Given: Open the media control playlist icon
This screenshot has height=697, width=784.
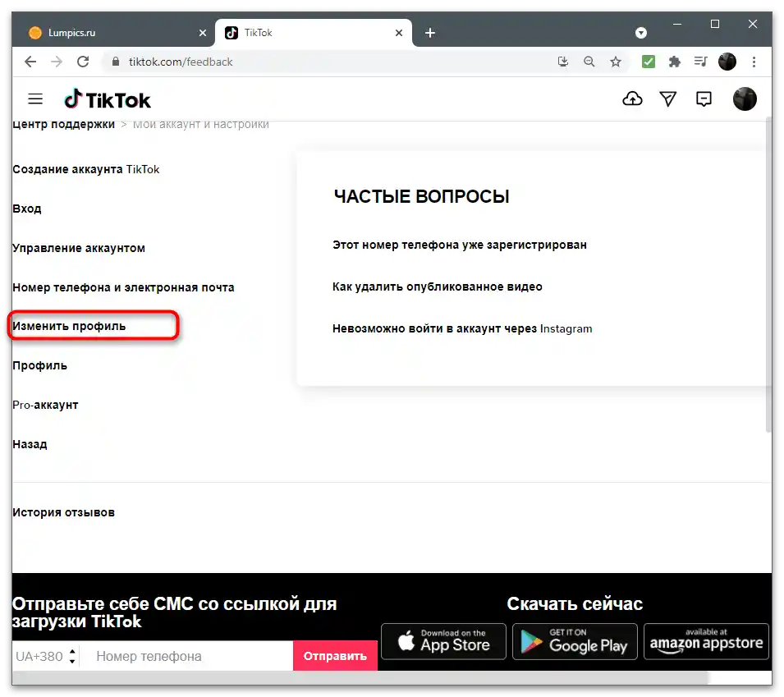Looking at the screenshot, I should pos(700,62).
